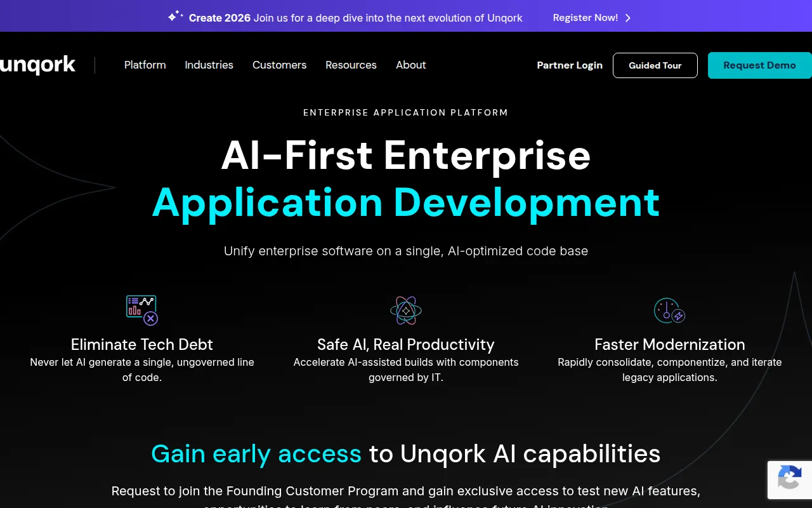Click the Accelerate AI-assisted builds description
The height and width of the screenshot is (508, 812).
[406, 370]
